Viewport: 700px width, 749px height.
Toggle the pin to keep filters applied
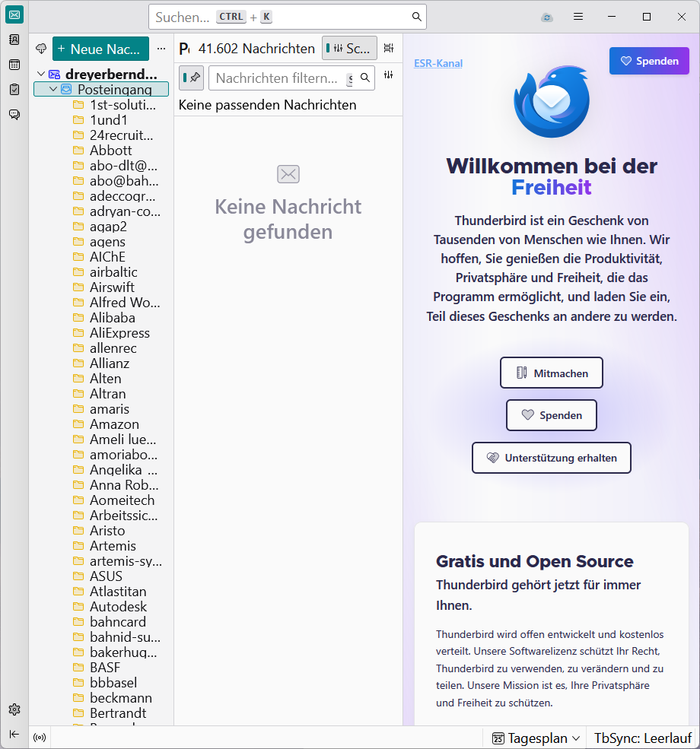coord(191,78)
